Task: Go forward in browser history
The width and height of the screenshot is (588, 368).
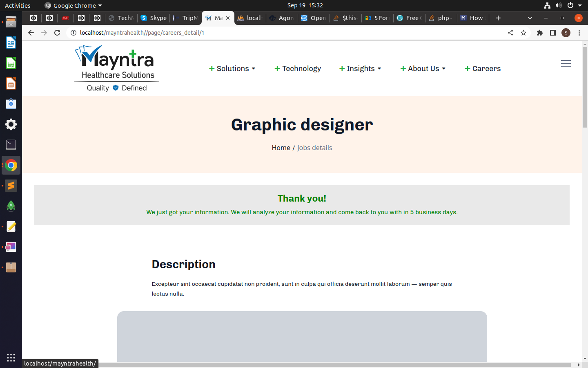Action: click(x=44, y=33)
